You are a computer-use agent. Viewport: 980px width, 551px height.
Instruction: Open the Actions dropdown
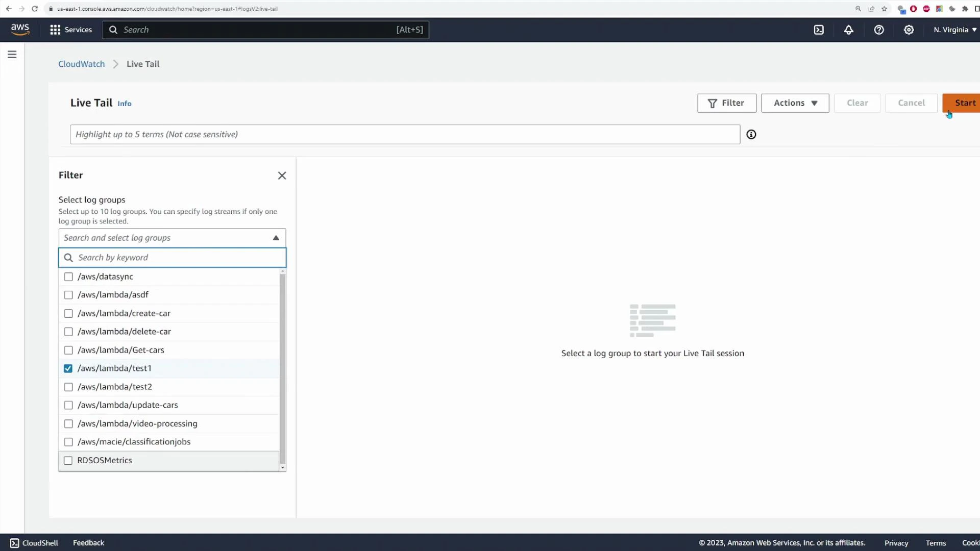point(795,103)
